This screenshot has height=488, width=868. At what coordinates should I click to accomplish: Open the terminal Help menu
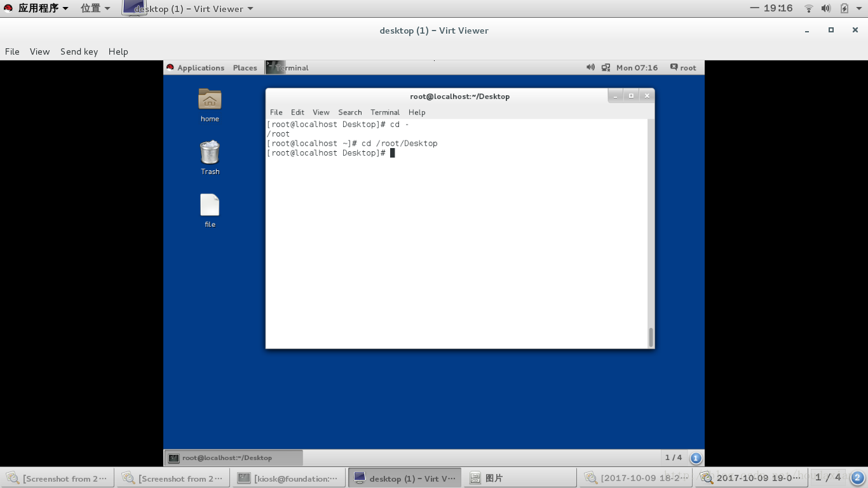(x=417, y=112)
